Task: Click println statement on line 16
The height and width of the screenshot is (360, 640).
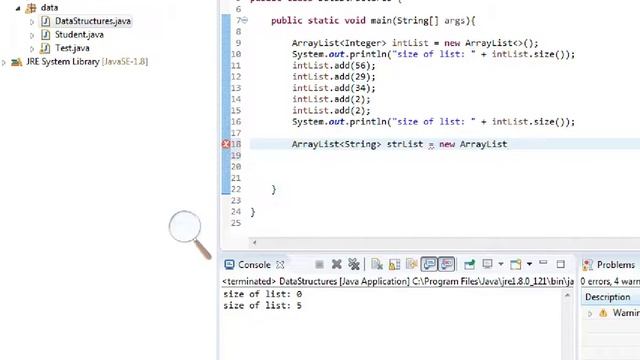Action: 433,122
